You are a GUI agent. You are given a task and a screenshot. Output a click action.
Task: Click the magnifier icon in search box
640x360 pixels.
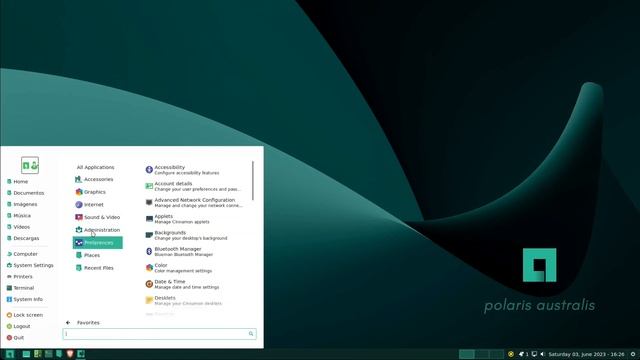click(251, 334)
